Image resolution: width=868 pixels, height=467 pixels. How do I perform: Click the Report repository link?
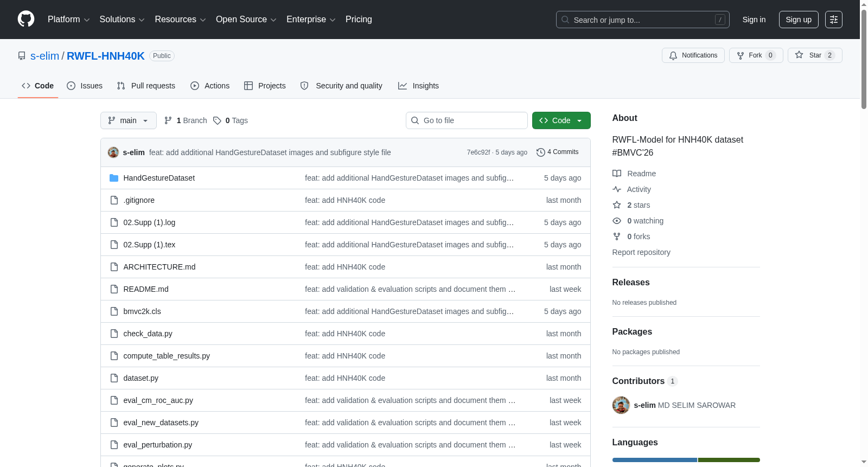point(641,252)
